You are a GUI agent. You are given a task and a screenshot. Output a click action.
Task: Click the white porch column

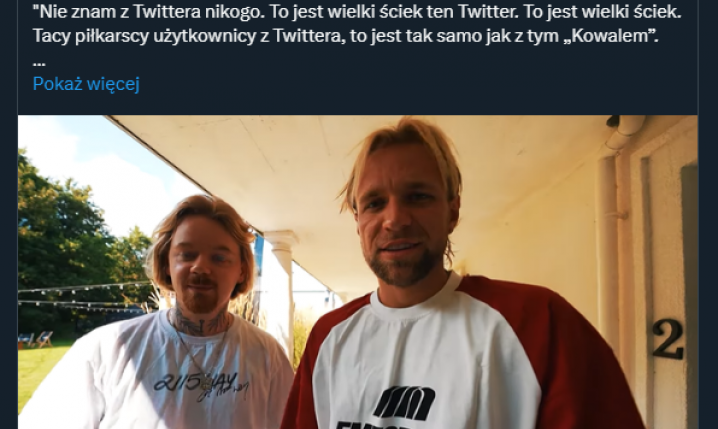coord(283,293)
